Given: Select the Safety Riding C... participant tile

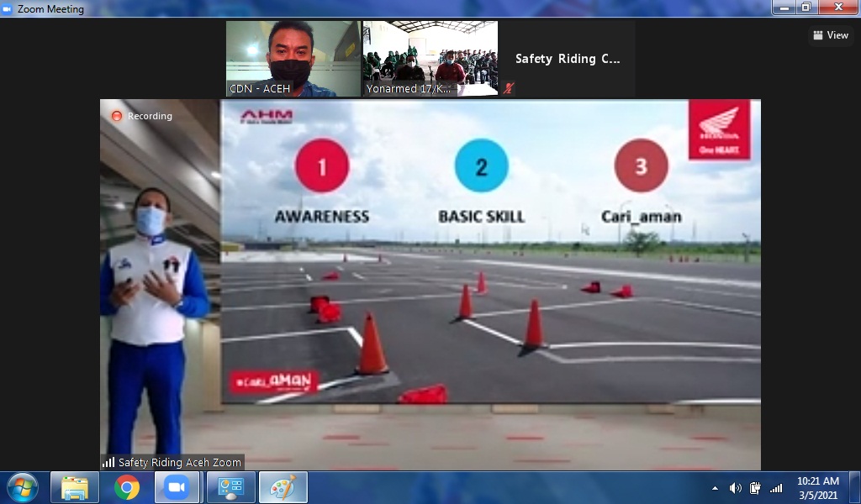Looking at the screenshot, I should coord(568,59).
